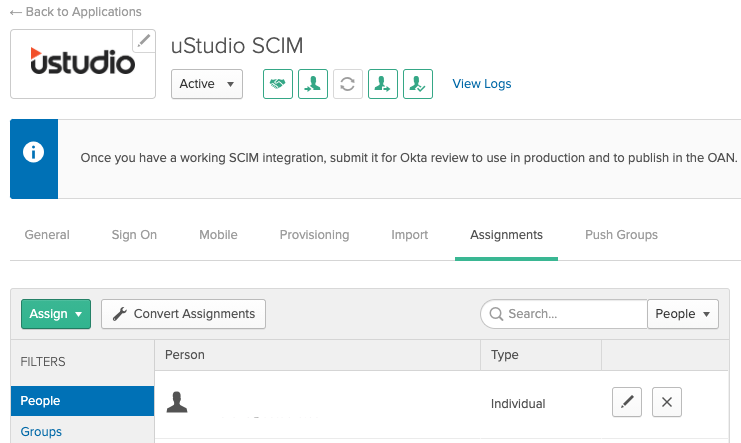Click the user with checkmark icon

(x=418, y=84)
